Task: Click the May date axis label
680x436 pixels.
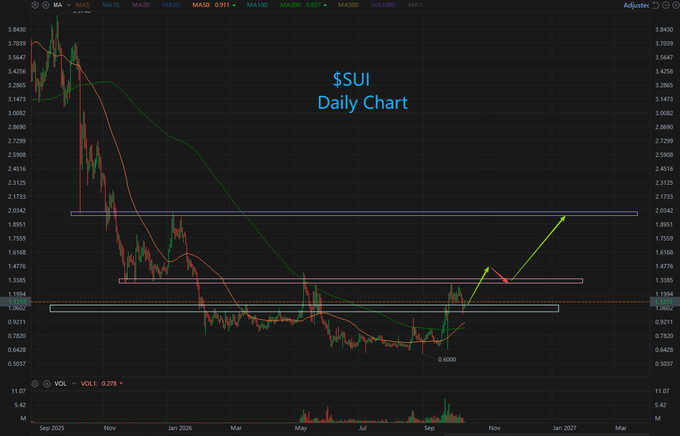Action: tap(301, 428)
